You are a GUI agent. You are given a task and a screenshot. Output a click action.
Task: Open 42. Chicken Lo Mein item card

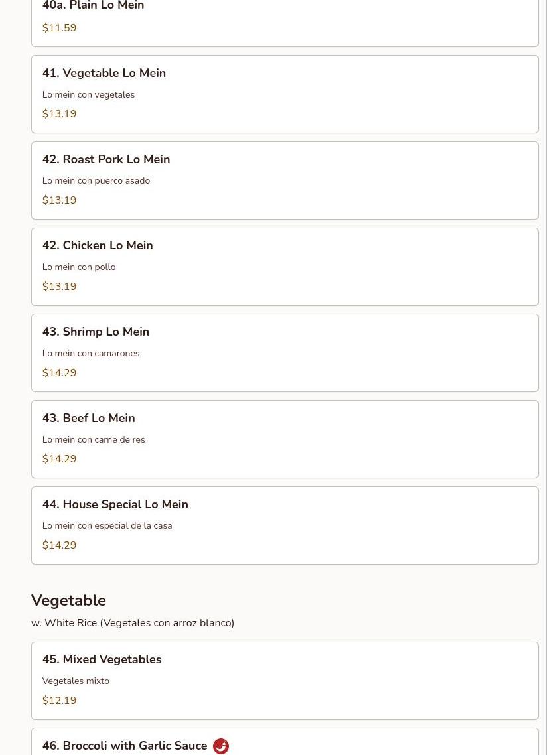pyautogui.click(x=285, y=266)
